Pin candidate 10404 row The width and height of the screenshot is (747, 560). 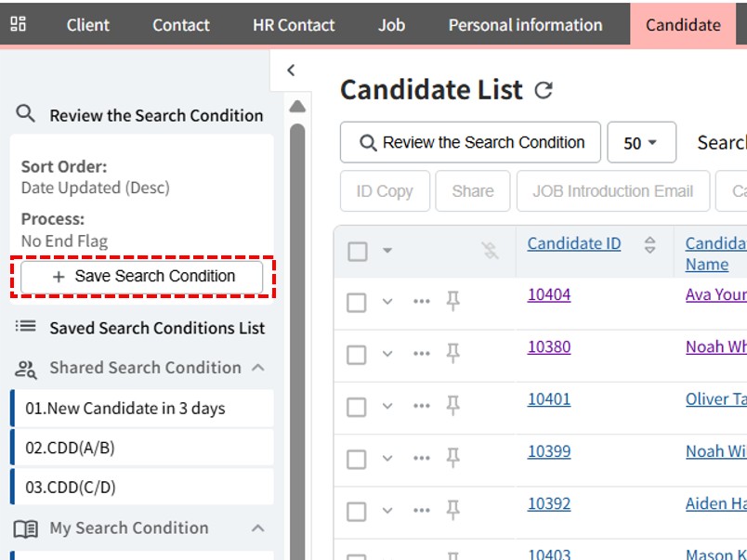(x=452, y=301)
